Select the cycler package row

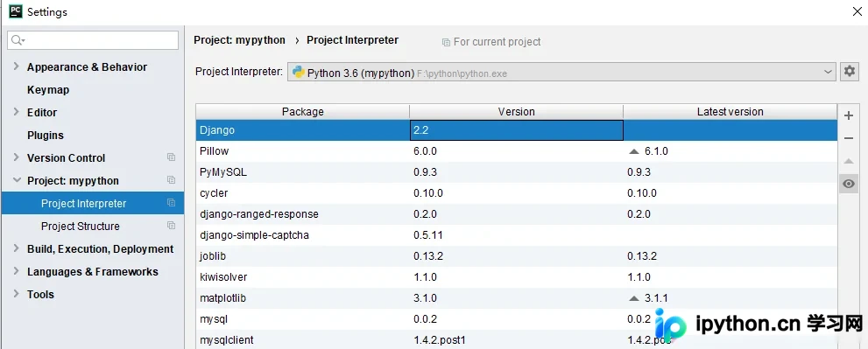(517, 193)
